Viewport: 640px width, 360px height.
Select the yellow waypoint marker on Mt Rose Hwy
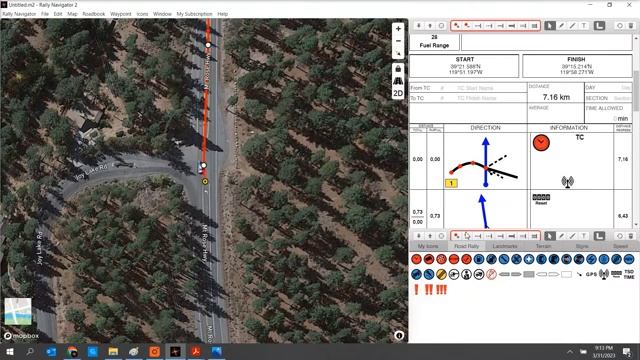click(205, 181)
